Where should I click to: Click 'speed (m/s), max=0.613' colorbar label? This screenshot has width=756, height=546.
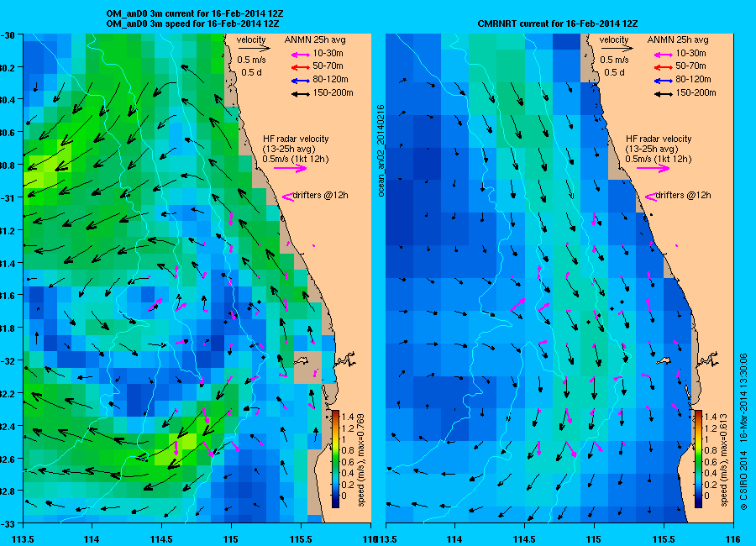723,460
